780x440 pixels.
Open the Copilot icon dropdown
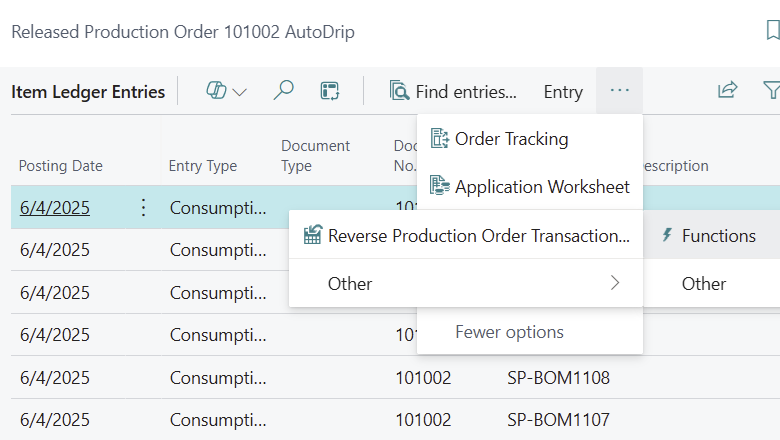226,91
